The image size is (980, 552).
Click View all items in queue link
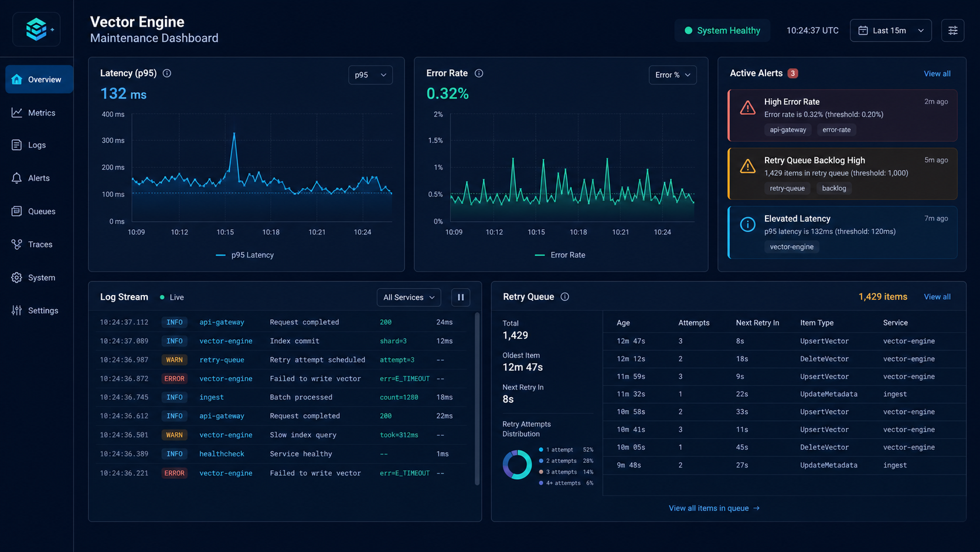tap(714, 508)
